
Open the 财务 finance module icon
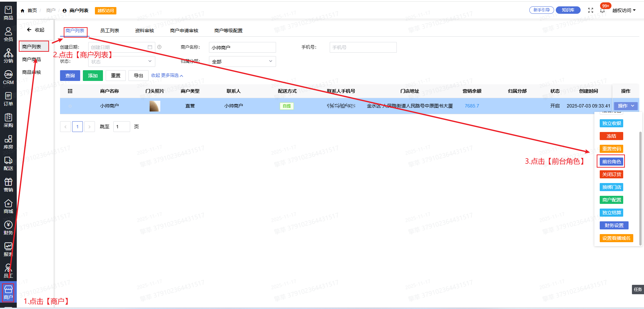8,228
